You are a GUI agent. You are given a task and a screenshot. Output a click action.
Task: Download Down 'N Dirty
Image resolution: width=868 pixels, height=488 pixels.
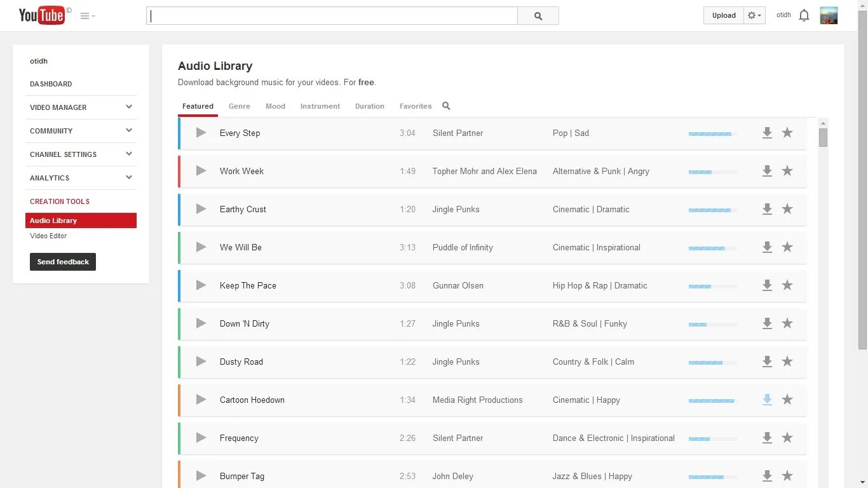[767, 323]
